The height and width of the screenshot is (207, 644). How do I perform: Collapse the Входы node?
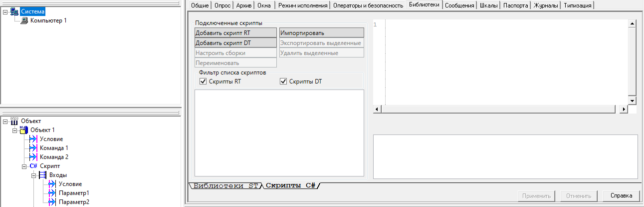[34, 175]
